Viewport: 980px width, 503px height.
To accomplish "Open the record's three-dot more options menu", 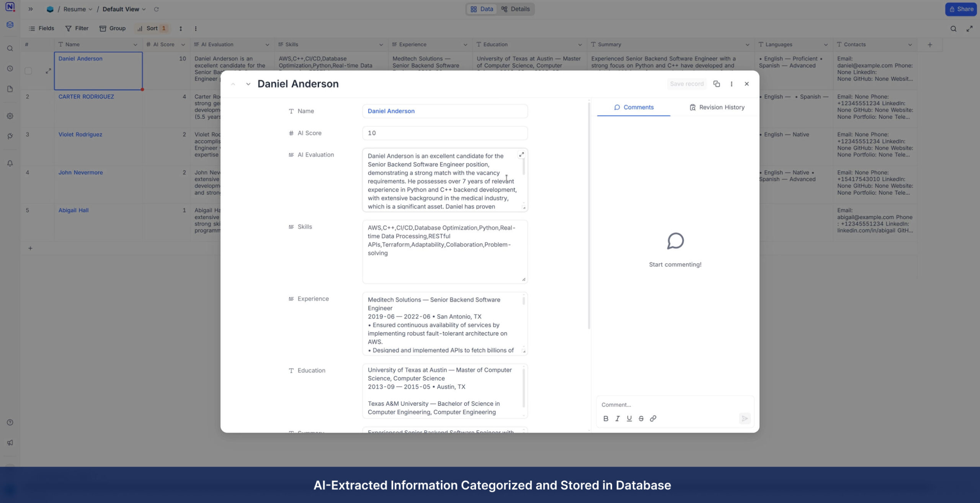I will [732, 84].
